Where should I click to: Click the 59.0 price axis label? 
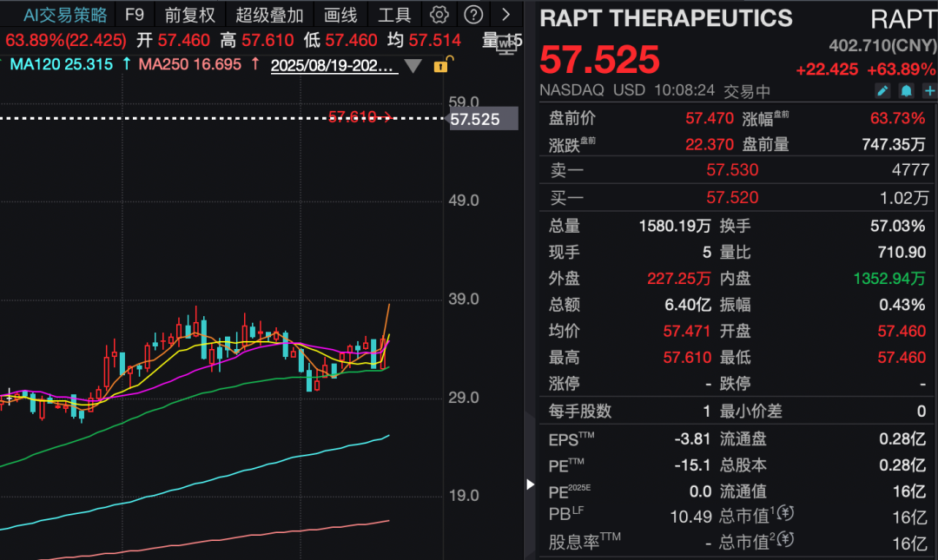(x=464, y=101)
